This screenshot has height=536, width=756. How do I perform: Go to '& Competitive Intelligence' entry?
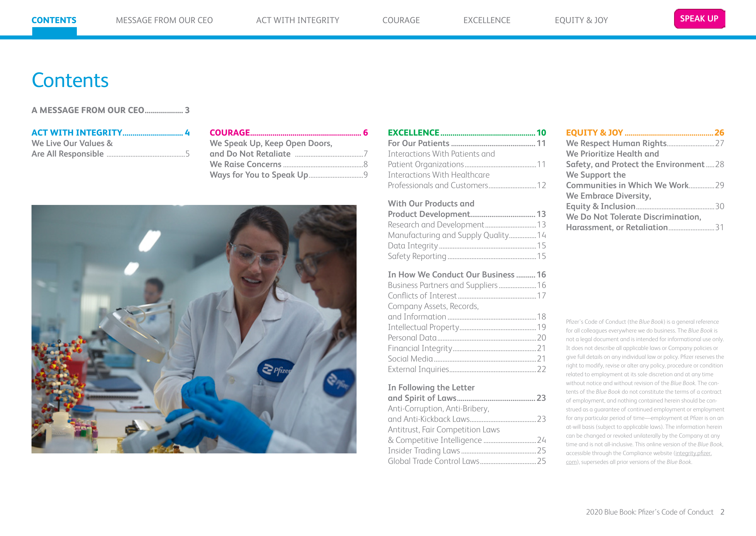[x=467, y=440]
